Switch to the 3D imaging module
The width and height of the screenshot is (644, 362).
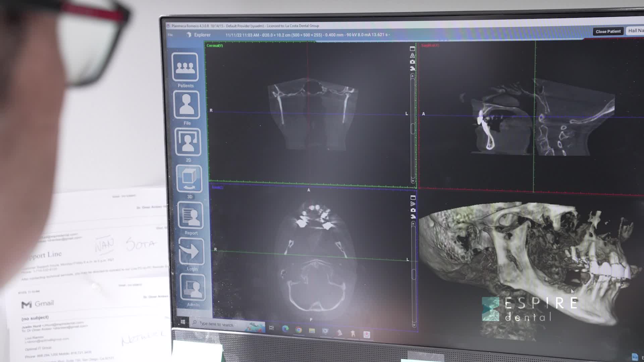point(189,179)
